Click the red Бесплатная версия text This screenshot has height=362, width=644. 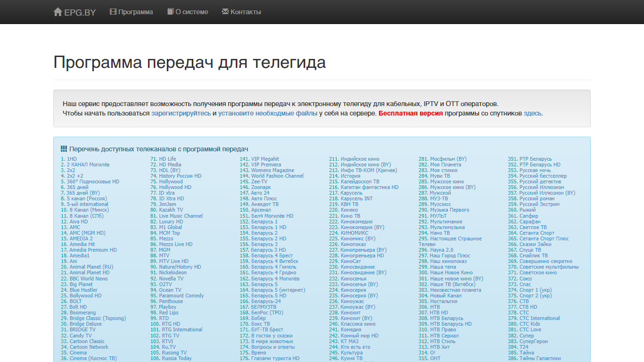click(411, 114)
